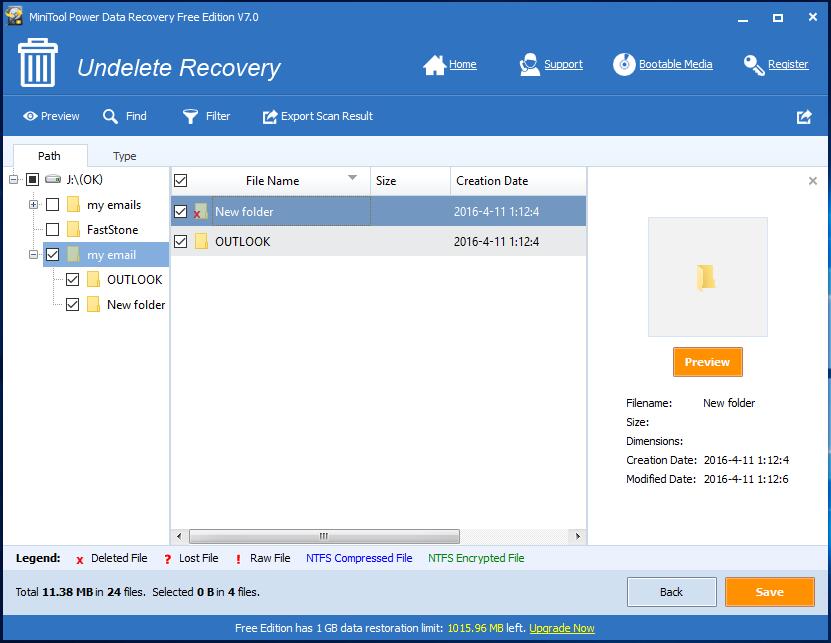
Task: Select the New folder row name
Action: (x=244, y=212)
